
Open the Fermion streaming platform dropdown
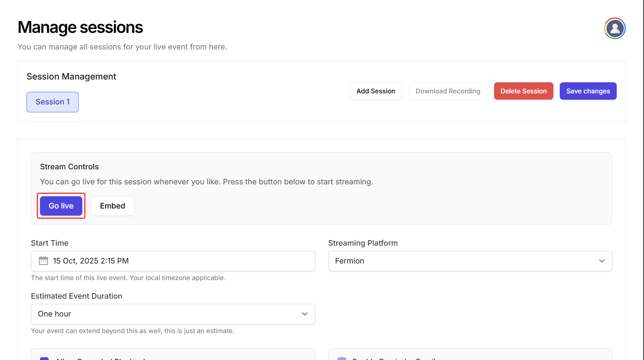tap(470, 261)
